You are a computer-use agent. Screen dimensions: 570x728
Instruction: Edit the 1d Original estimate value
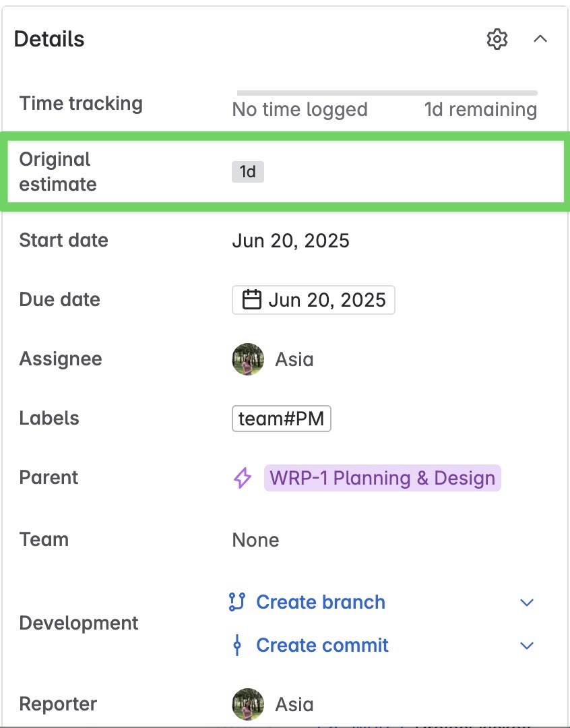click(x=248, y=172)
